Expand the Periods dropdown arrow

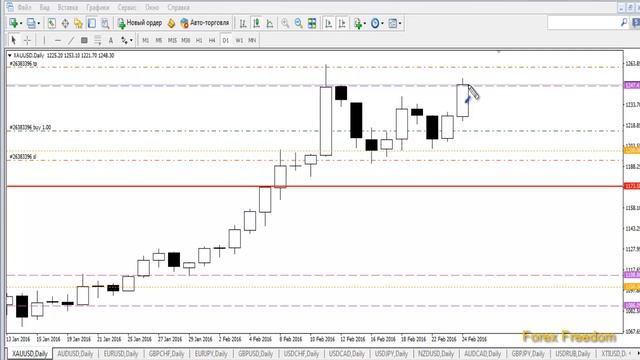(382, 24)
